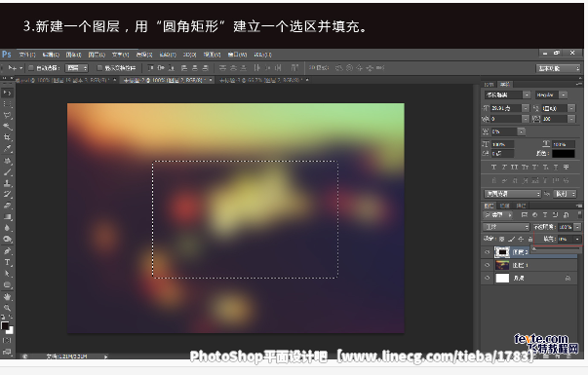Select the Brush tool
The height and width of the screenshot is (375, 588).
tap(7, 172)
